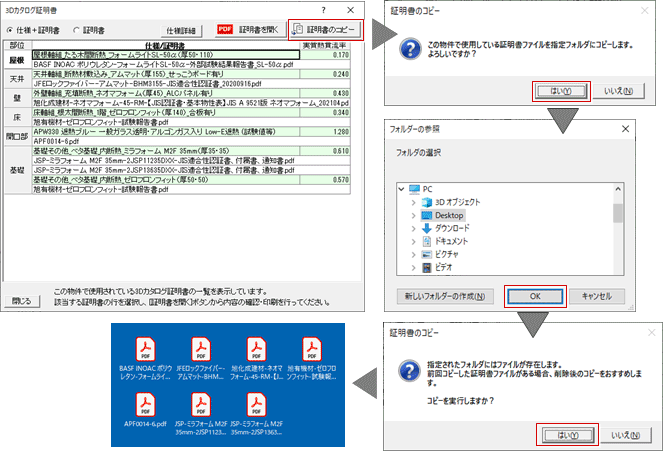Click 新しいフォルダーの作成 button
Screen dimensions: 663x451
tap(445, 296)
